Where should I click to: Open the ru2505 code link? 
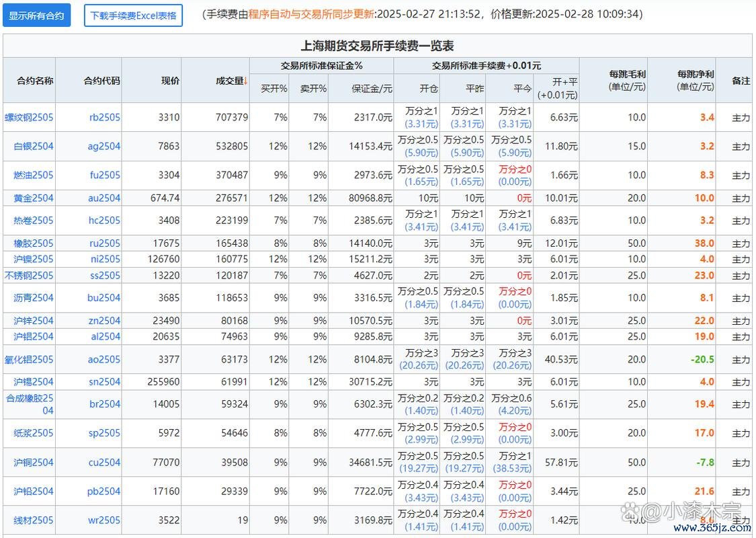tap(105, 243)
